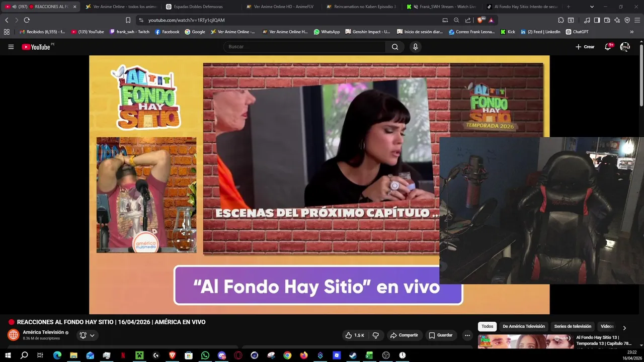Viewport: 644px width, 362px height.
Task: Select the Todos filter chip
Action: tap(487, 326)
